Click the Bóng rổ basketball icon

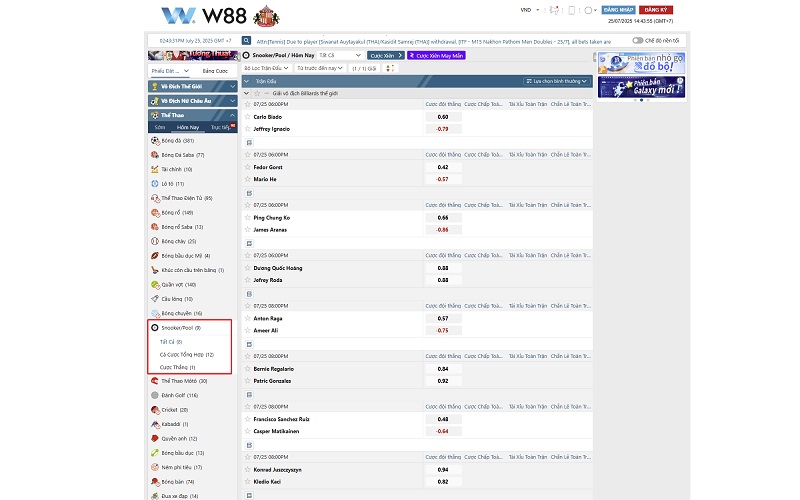pyautogui.click(x=154, y=213)
